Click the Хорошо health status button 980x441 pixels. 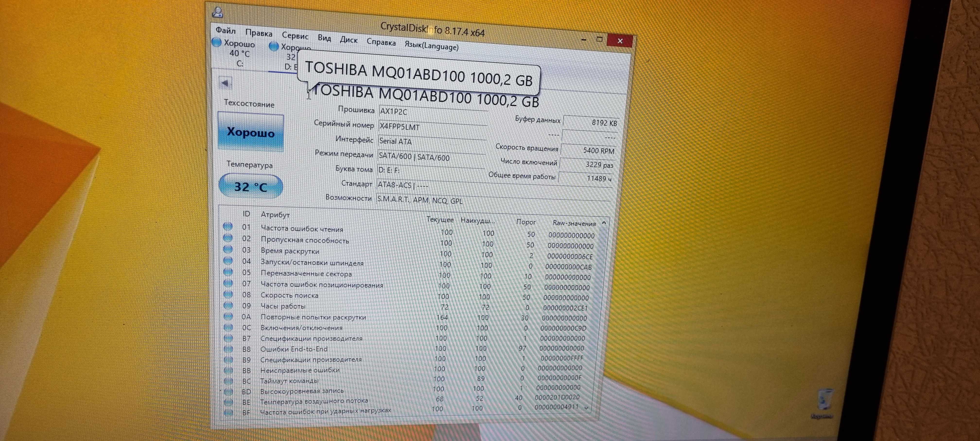click(251, 132)
